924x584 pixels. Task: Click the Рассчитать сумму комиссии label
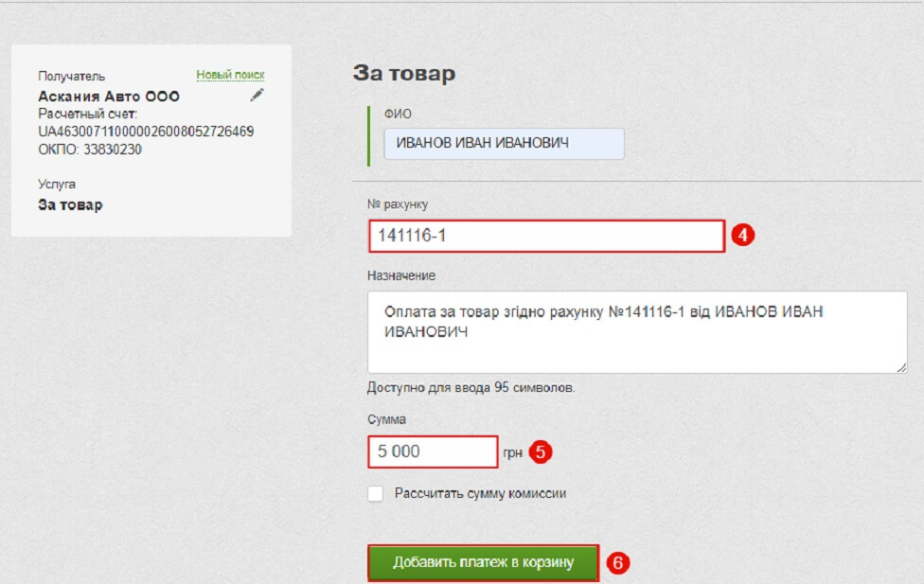click(480, 493)
